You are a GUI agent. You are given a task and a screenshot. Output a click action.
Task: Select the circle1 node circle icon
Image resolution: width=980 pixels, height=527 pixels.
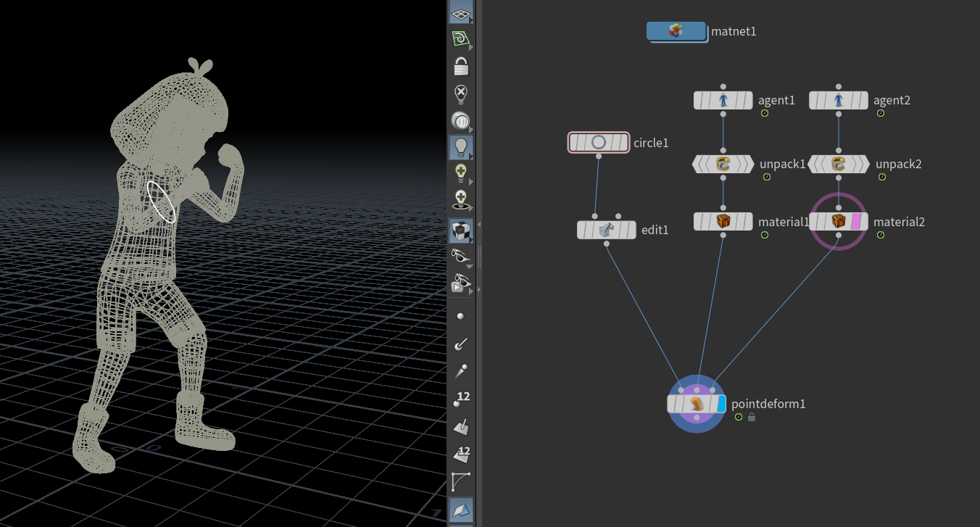pyautogui.click(x=598, y=143)
